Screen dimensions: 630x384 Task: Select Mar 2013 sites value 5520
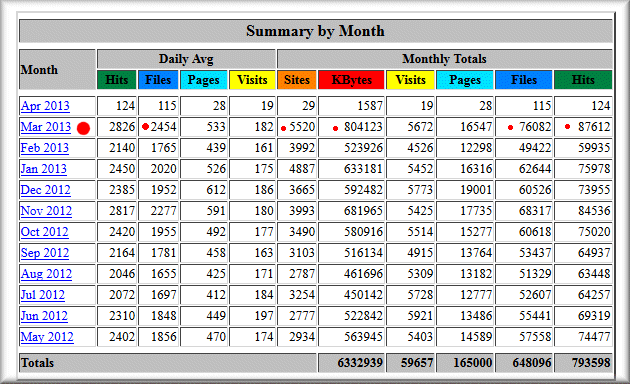(x=302, y=127)
